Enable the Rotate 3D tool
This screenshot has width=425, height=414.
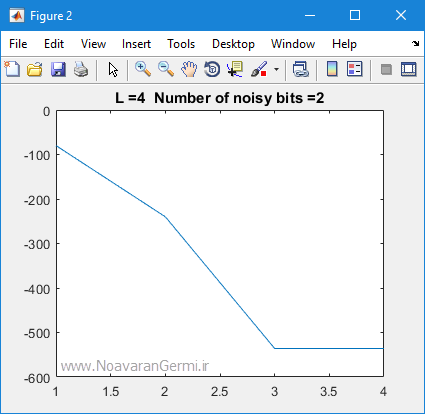pos(212,69)
